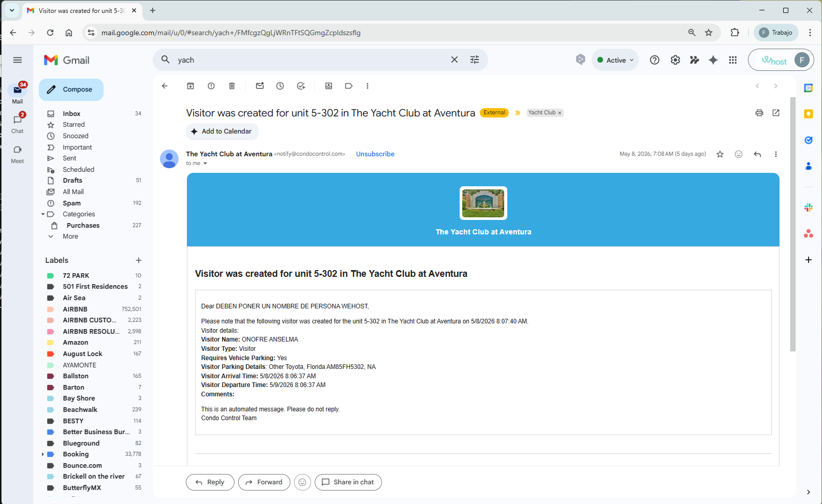Switch to Meet in left rail
This screenshot has height=504, width=822.
point(18,154)
